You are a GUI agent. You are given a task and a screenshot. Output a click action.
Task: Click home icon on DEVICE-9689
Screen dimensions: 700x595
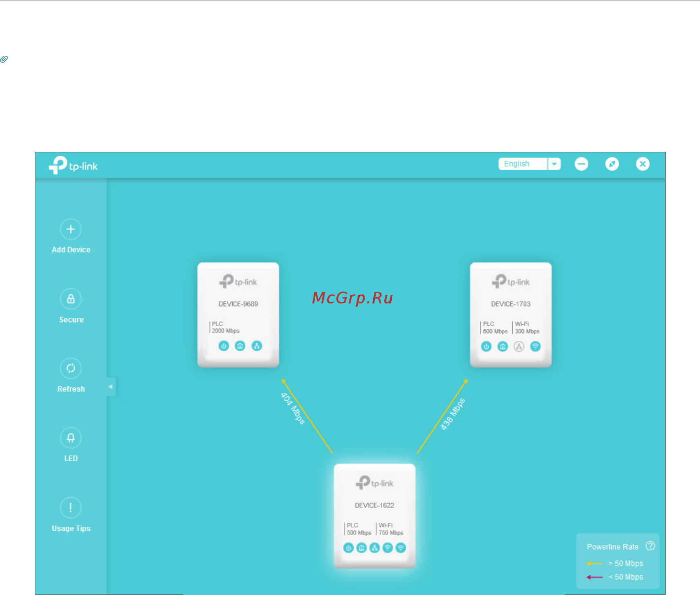coord(240,346)
